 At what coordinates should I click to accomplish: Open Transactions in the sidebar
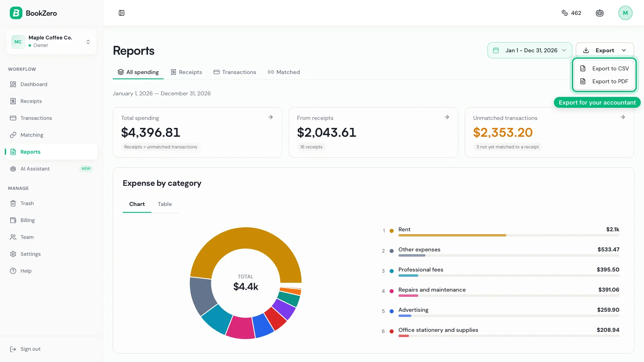pos(51,118)
